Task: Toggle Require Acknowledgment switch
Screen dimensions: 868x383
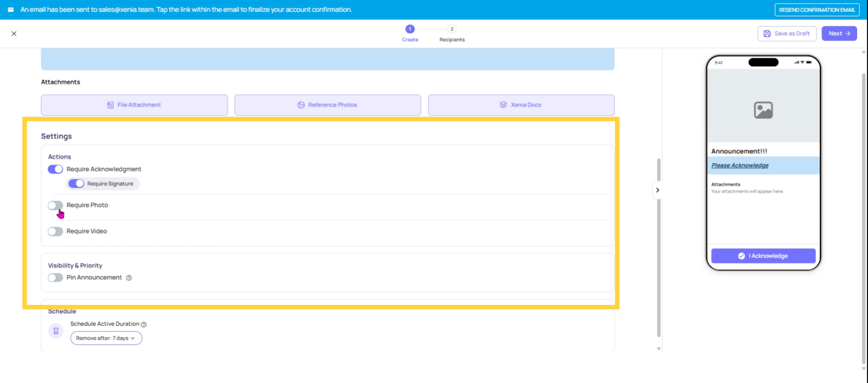Action: (56, 169)
